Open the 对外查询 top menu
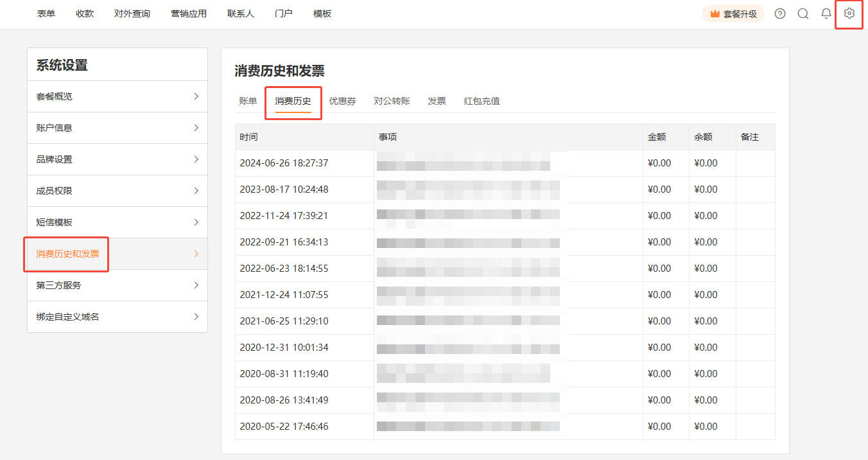Viewport: 868px width, 460px height. tap(132, 13)
